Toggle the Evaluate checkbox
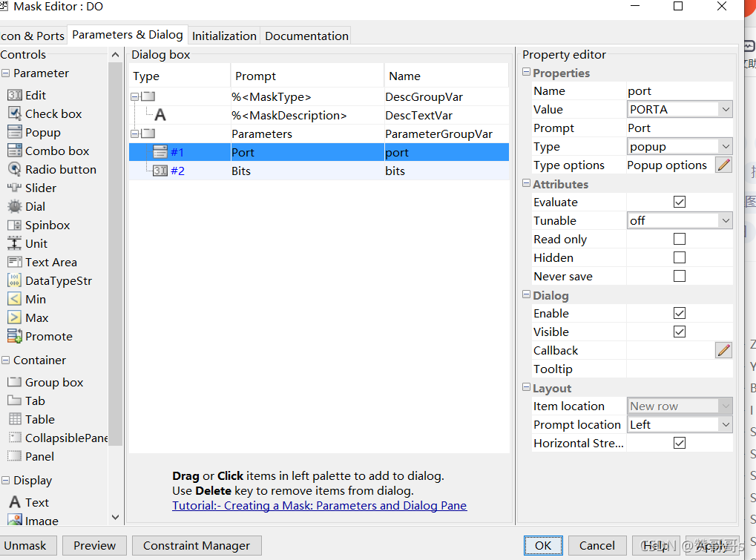 point(680,202)
